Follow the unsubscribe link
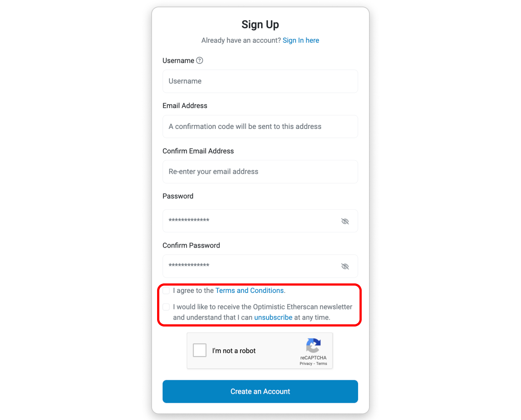Screen dimensions: 521x420 (x=273, y=317)
